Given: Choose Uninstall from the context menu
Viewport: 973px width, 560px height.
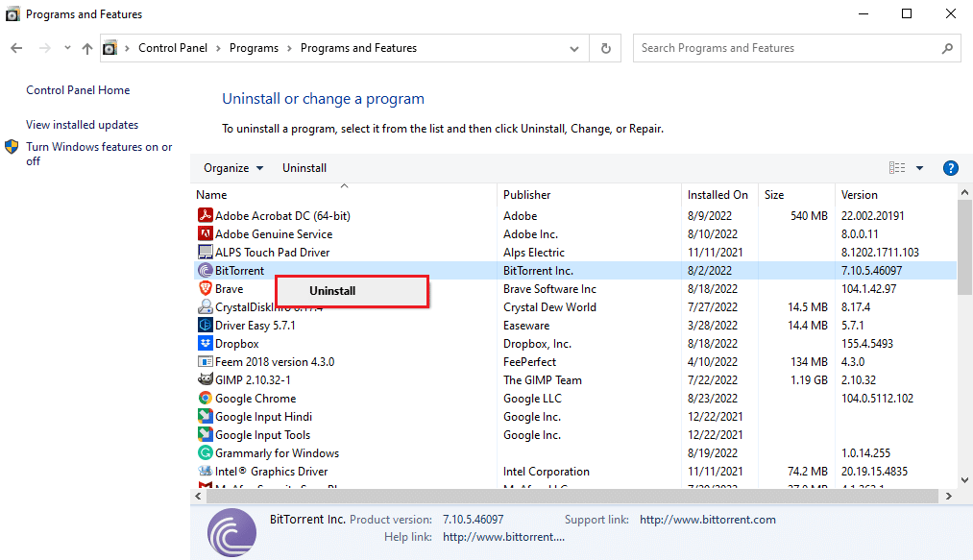Looking at the screenshot, I should [352, 290].
